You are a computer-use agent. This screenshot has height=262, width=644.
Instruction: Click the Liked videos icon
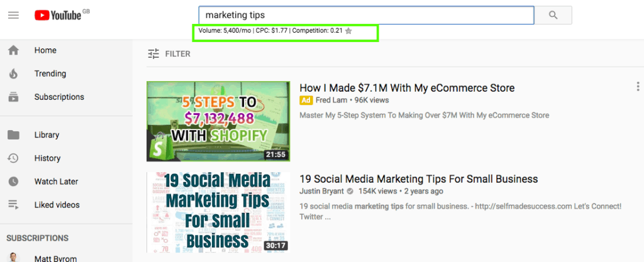[14, 205]
